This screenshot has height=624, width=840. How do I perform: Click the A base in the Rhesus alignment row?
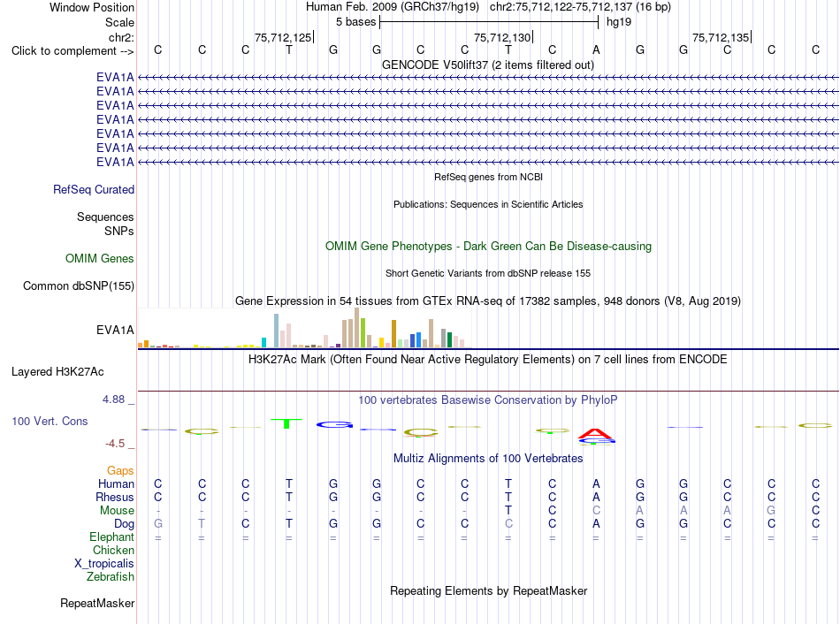click(596, 497)
